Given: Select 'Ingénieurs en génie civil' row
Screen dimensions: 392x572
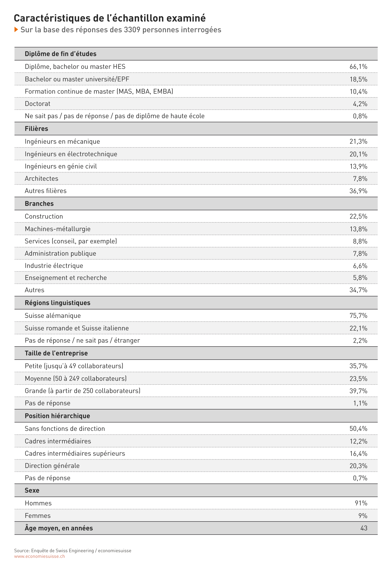Looking at the screenshot, I should 196,166.
